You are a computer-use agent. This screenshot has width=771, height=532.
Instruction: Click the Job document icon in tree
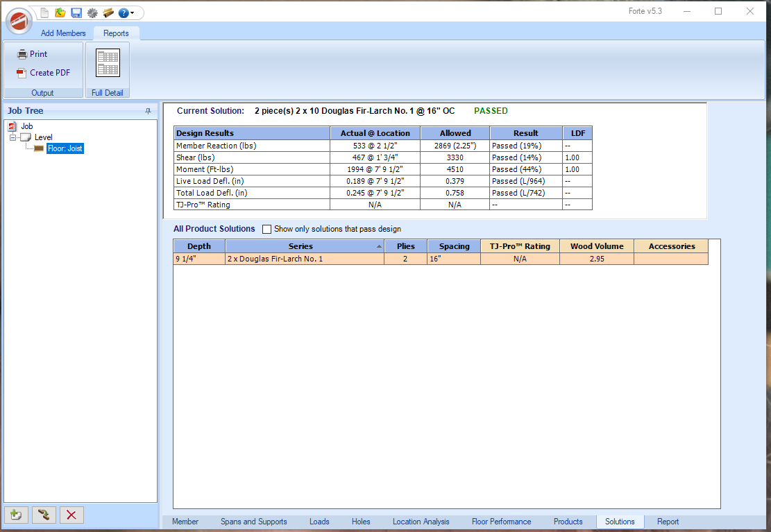(x=12, y=126)
